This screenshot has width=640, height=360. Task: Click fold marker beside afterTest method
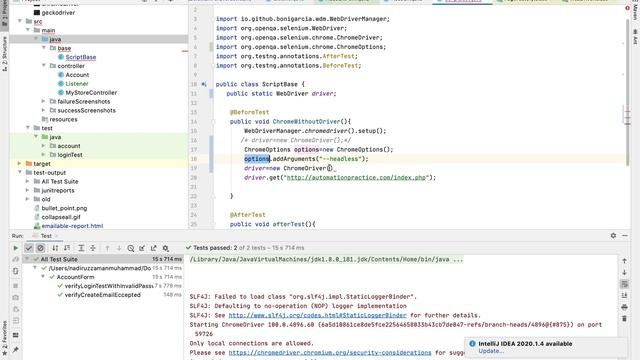point(213,224)
